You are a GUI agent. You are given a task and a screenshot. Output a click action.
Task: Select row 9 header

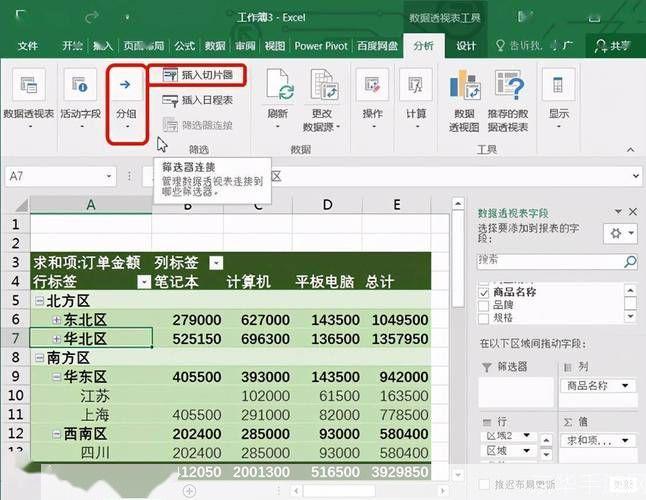pyautogui.click(x=15, y=377)
